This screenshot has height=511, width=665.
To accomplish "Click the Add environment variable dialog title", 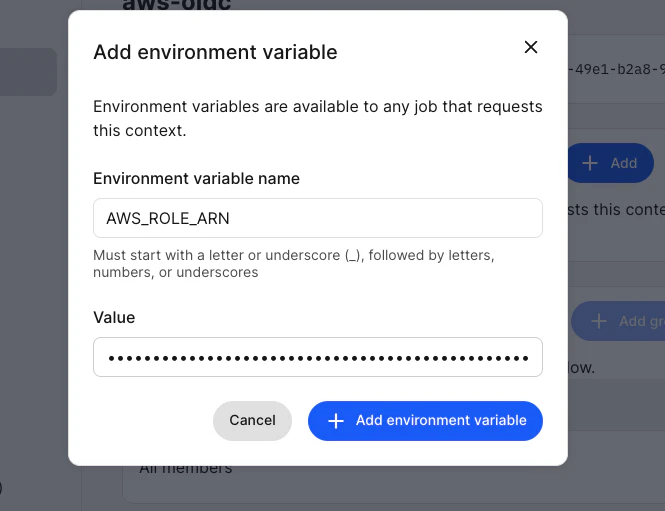I will point(215,52).
